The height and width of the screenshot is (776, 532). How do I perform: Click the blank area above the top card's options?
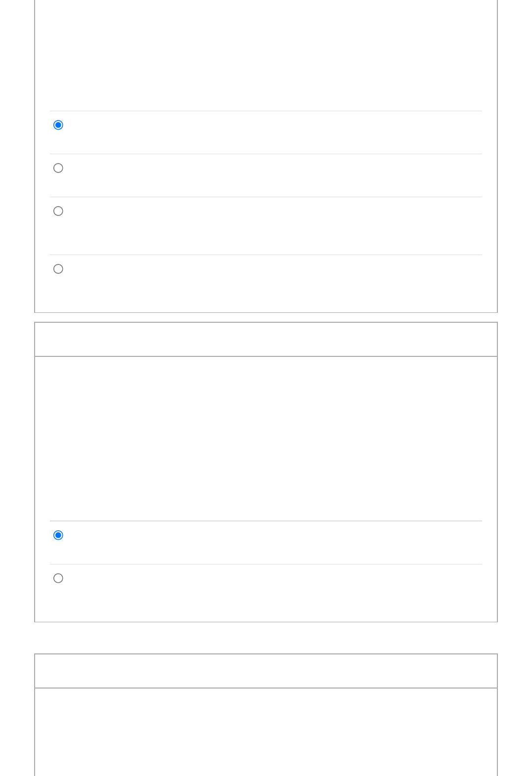tap(266, 54)
